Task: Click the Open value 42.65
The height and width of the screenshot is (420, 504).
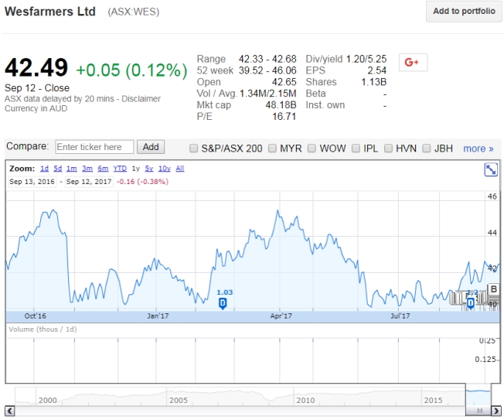Action: 284,82
